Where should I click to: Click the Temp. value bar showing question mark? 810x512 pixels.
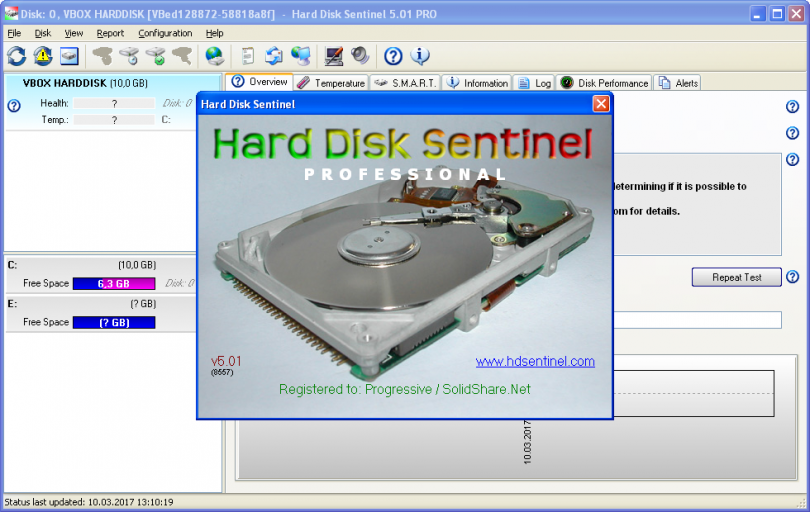click(x=114, y=120)
